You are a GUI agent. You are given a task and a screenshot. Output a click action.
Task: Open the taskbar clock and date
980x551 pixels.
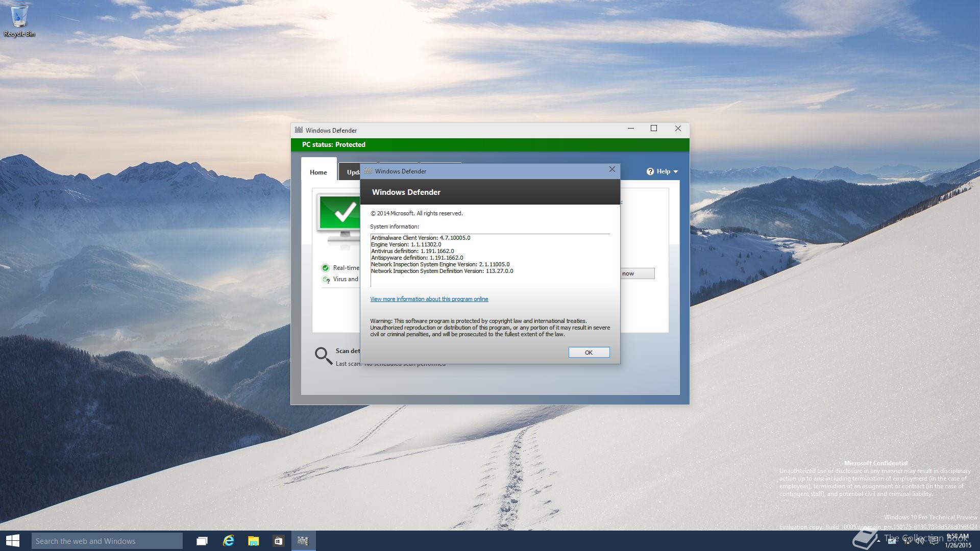[x=958, y=541]
